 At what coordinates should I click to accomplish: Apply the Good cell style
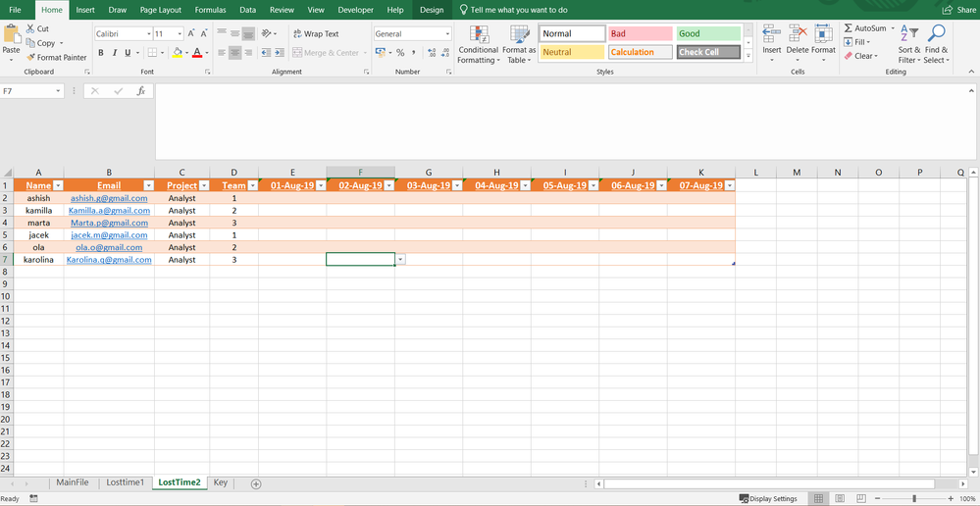coord(708,33)
